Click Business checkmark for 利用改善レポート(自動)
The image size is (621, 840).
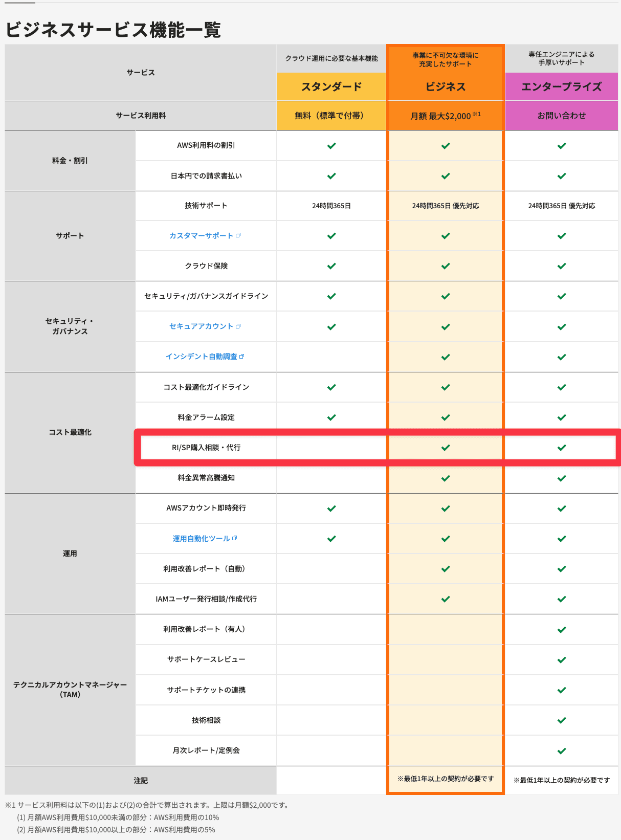pyautogui.click(x=446, y=569)
